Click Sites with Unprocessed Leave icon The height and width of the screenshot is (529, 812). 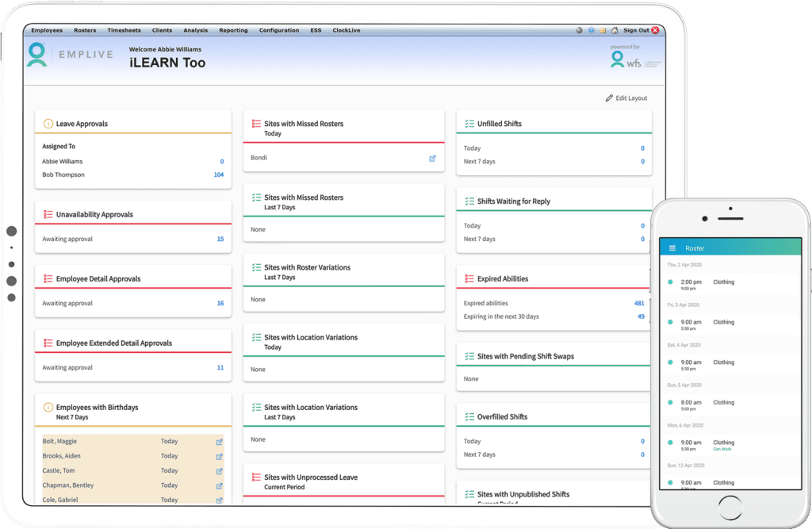coord(256,477)
